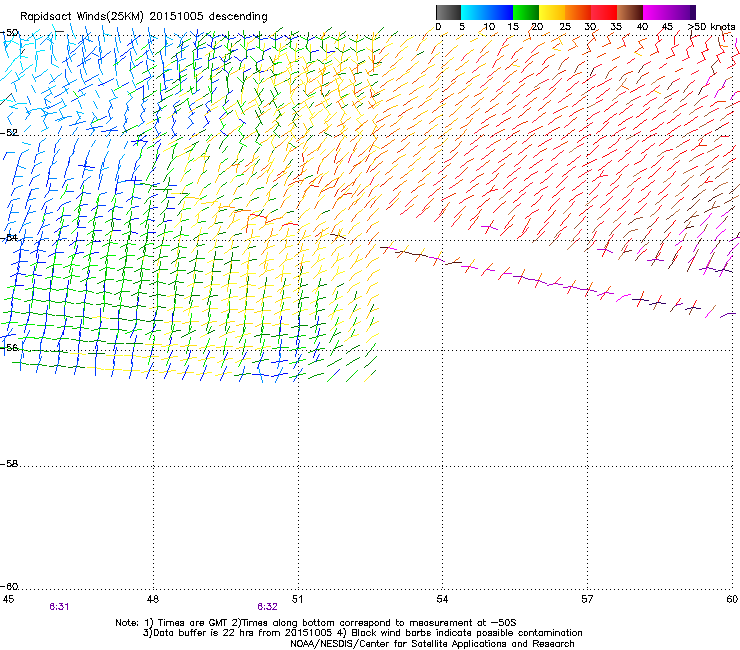This screenshot has width=740, height=650.
Task: Click the '-54' latitude label
Action: pyautogui.click(x=9, y=237)
